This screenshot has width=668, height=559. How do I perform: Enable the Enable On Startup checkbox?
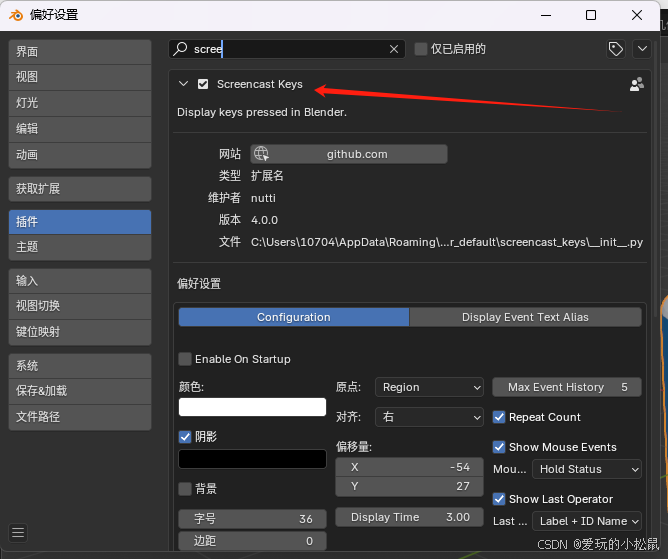tap(185, 359)
